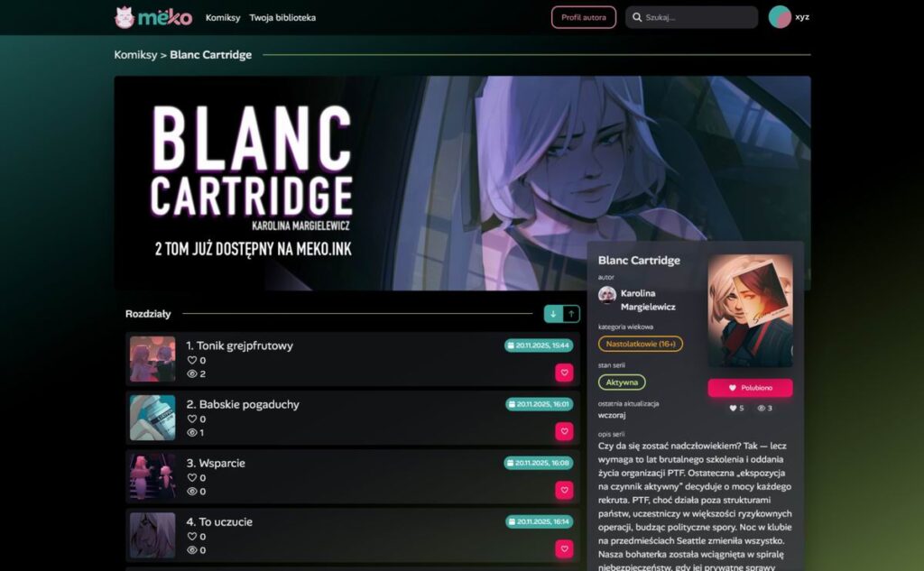The height and width of the screenshot is (571, 924).
Task: Select the Nastolatkowie (16+) age tag
Action: click(x=641, y=344)
